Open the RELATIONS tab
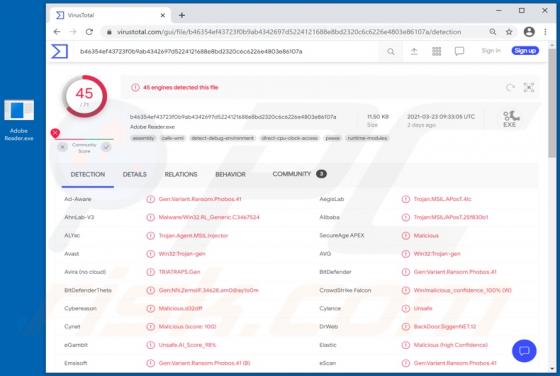Image resolution: width=560 pixels, height=376 pixels. click(181, 174)
